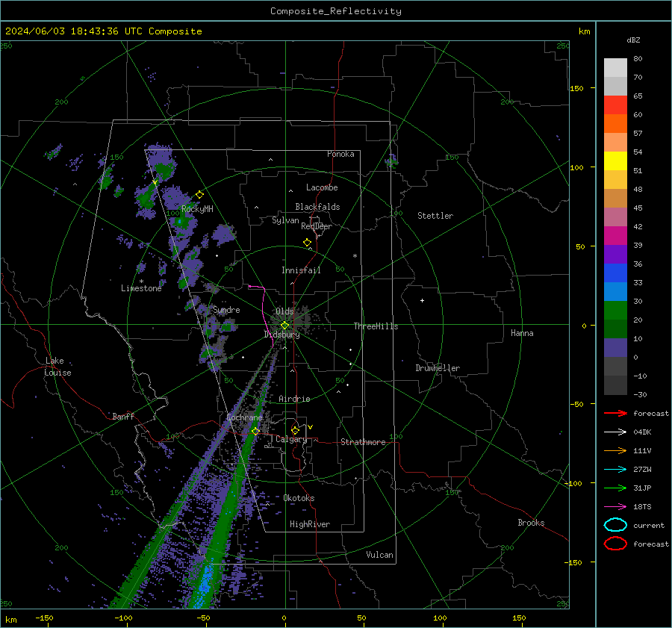
Task: Click the Hanna map label
Action: click(522, 333)
